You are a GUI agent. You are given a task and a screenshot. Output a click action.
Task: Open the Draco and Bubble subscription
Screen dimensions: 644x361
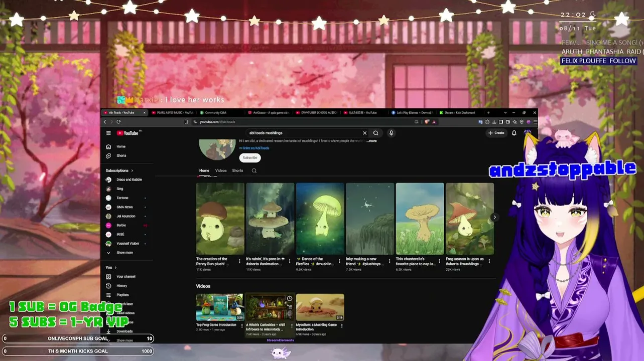coord(129,179)
